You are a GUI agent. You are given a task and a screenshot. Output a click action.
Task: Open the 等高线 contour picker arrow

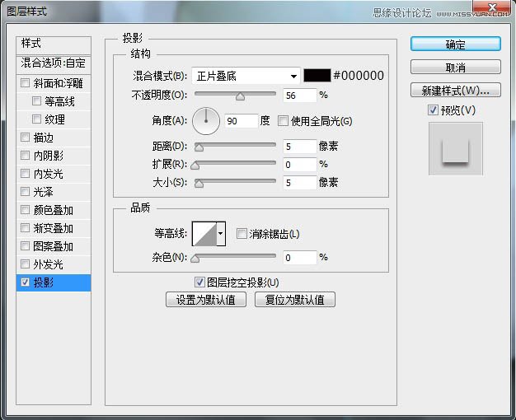(x=221, y=234)
